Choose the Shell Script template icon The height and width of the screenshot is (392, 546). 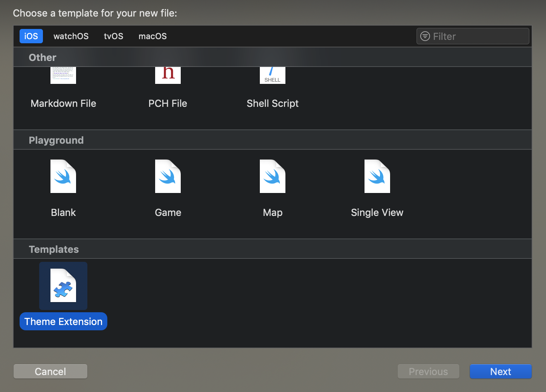coord(273,75)
